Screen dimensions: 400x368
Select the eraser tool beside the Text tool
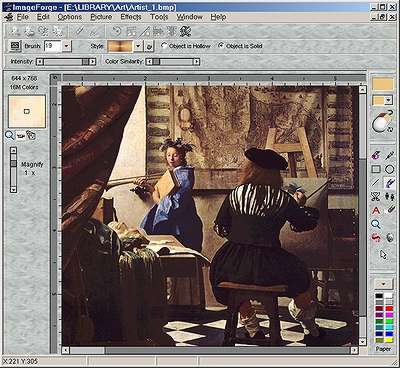[x=390, y=210]
